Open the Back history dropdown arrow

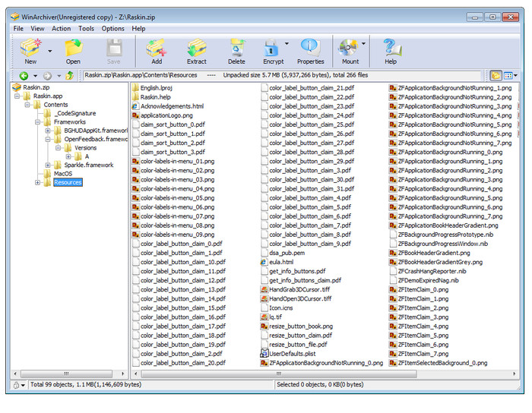[x=35, y=76]
